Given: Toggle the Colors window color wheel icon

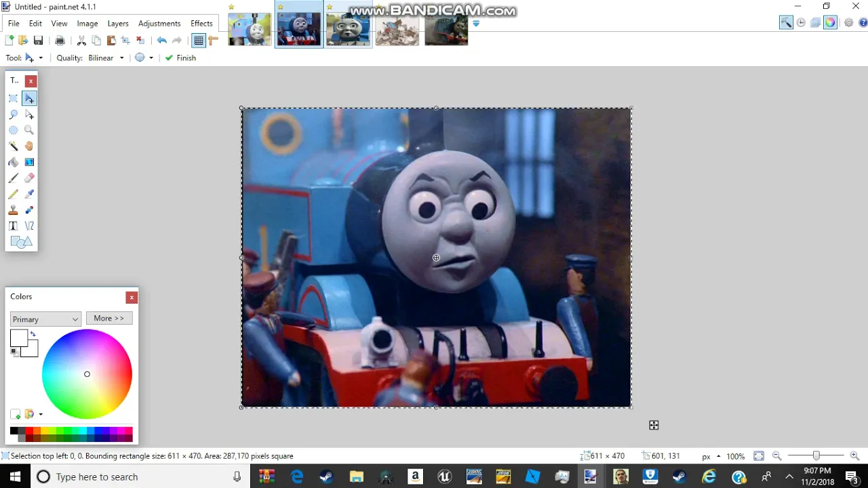Looking at the screenshot, I should 830,22.
